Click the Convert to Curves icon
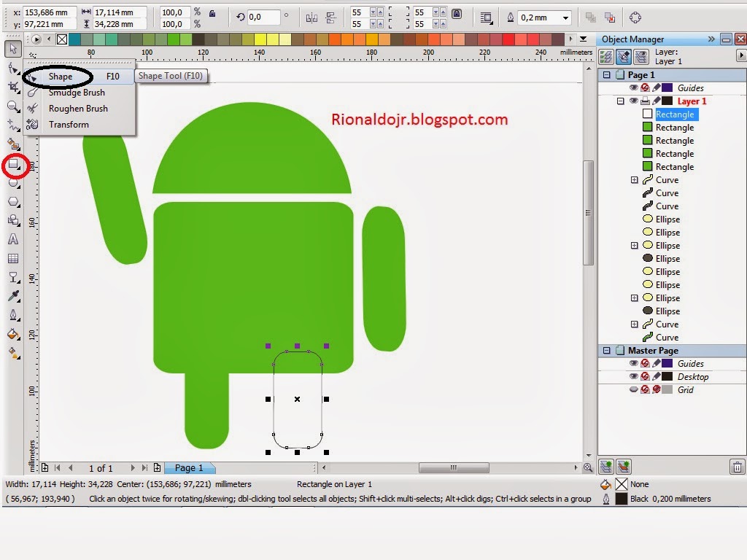 (x=635, y=17)
